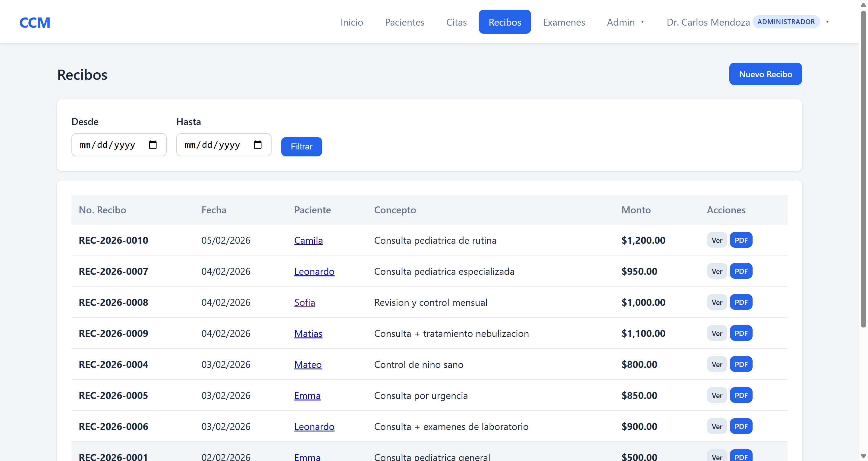Navigate to the Citas page

(456, 22)
